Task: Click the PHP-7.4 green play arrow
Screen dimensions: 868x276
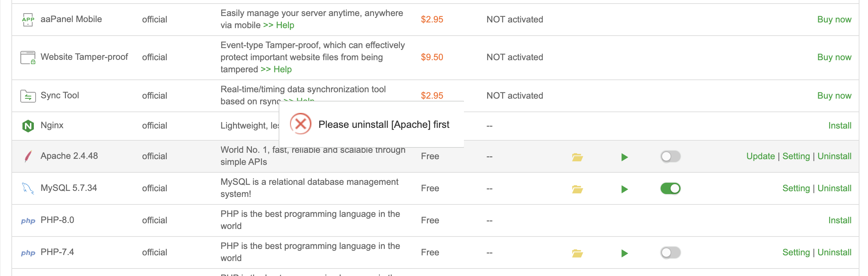Action: pyautogui.click(x=624, y=253)
